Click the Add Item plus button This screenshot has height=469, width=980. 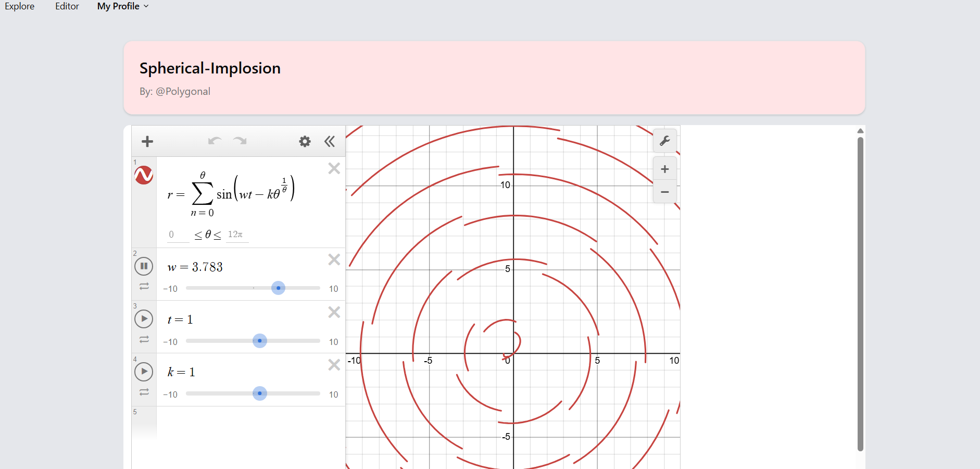147,141
